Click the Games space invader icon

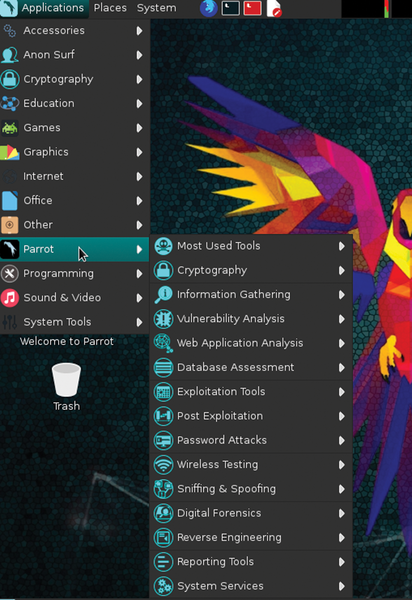point(10,128)
